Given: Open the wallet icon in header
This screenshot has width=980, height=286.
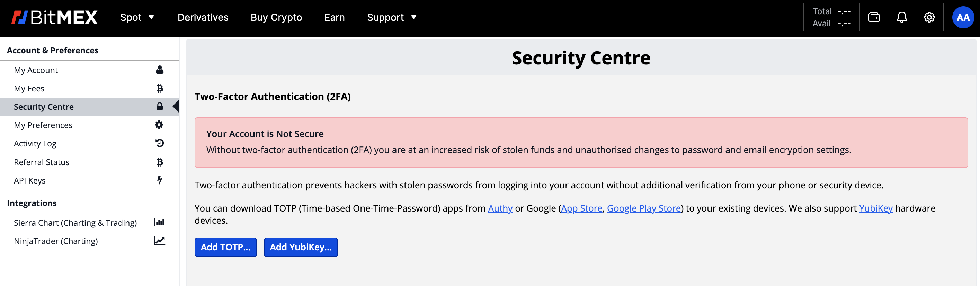Looking at the screenshot, I should [874, 18].
